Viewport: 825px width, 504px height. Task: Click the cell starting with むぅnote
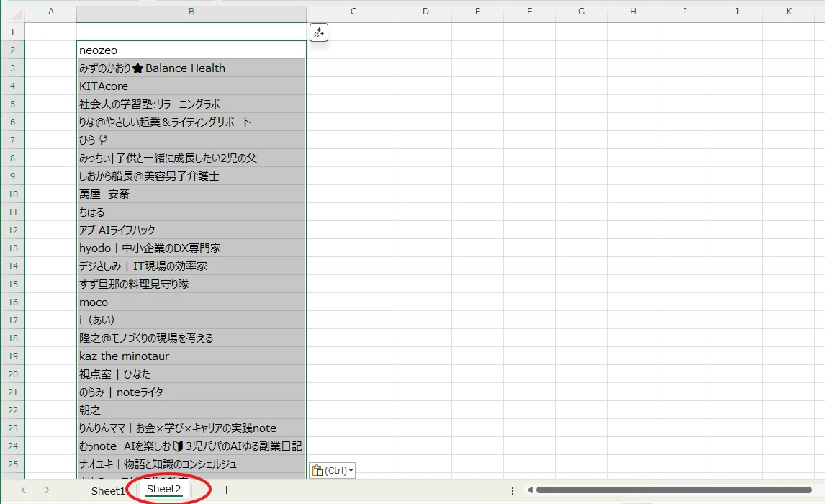191,446
